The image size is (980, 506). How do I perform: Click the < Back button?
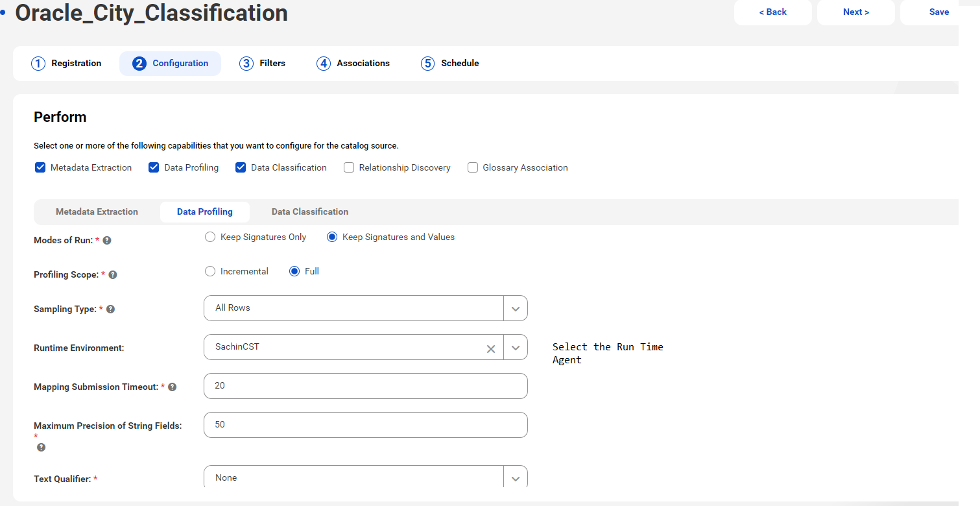[773, 12]
